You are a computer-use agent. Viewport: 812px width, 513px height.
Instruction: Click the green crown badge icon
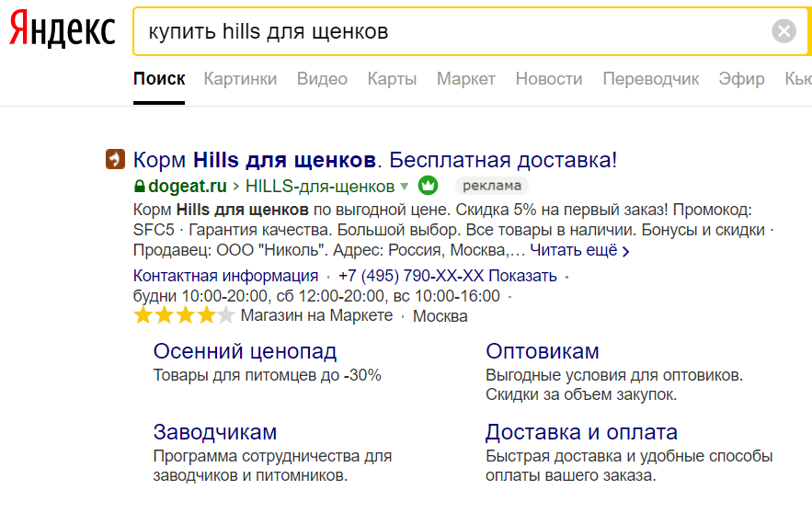coord(428,186)
